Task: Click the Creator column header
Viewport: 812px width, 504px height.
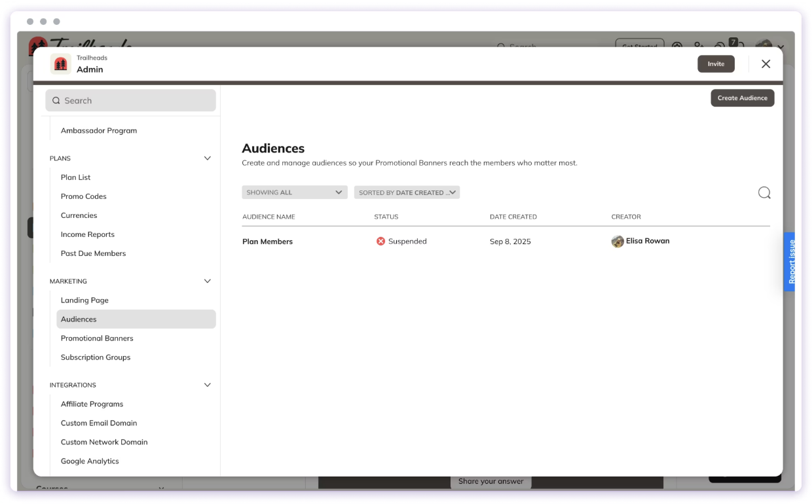Action: pos(626,217)
